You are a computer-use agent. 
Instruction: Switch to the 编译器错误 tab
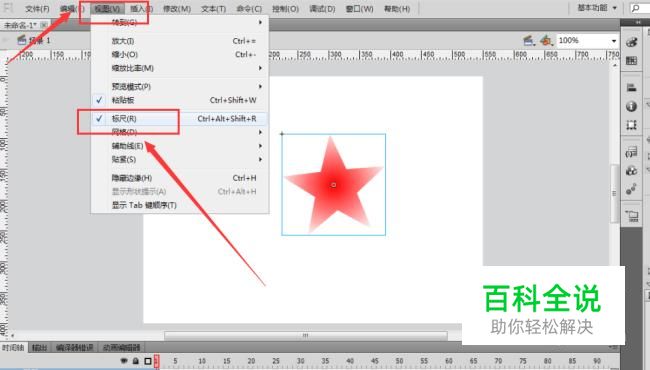pos(75,348)
